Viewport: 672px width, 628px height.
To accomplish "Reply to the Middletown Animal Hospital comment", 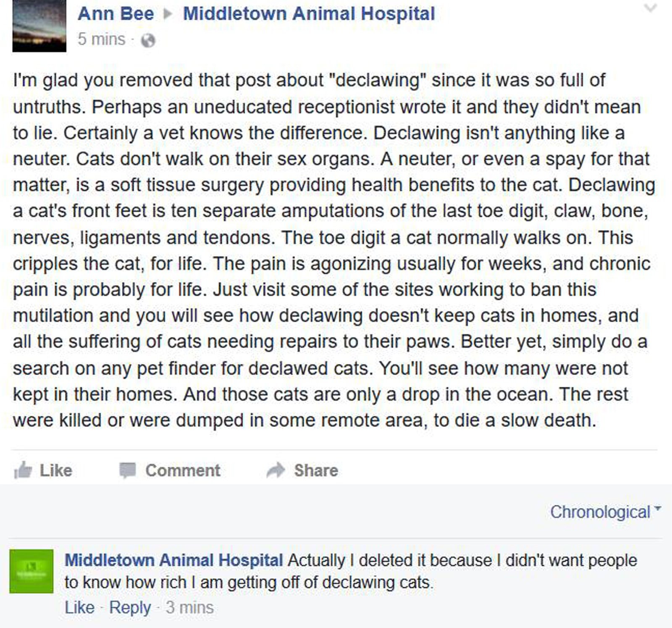I will (130, 608).
